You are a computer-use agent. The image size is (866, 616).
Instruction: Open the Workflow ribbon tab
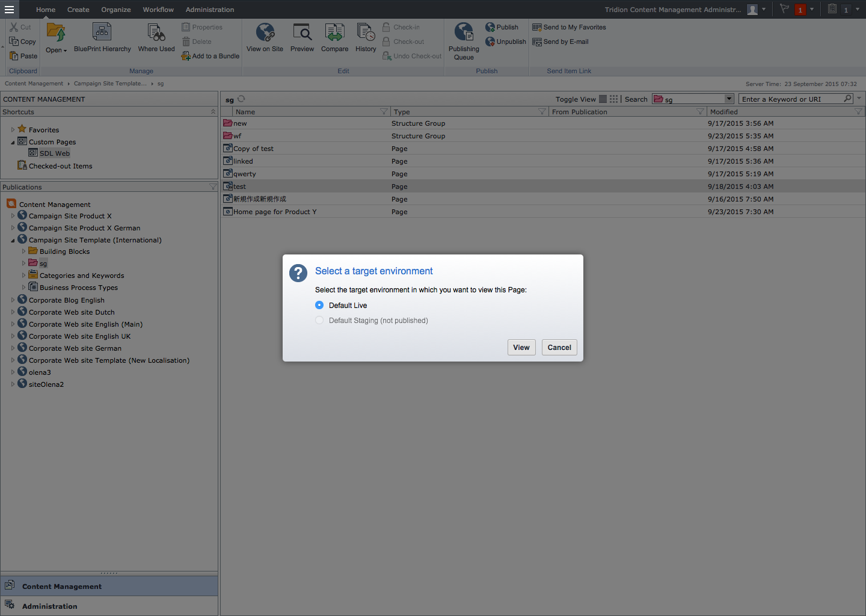tap(158, 10)
